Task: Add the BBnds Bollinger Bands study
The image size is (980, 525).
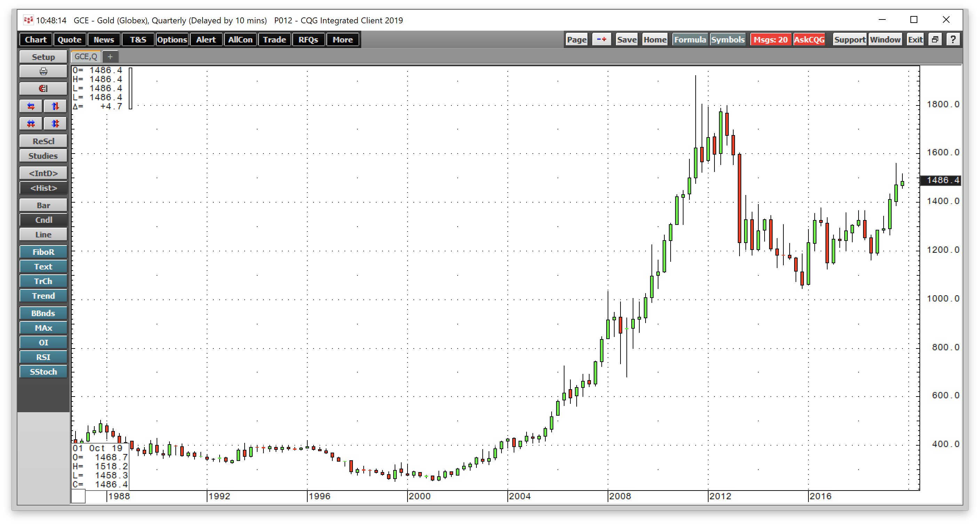Action: pos(44,313)
